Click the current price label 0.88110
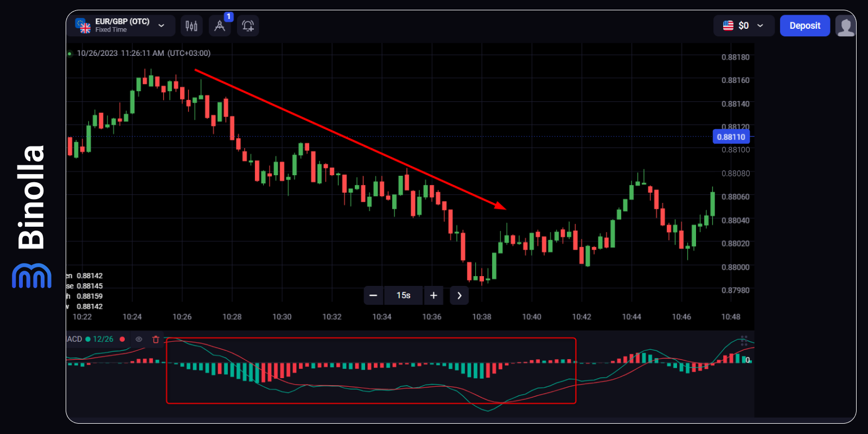Image resolution: width=868 pixels, height=434 pixels. click(x=731, y=137)
